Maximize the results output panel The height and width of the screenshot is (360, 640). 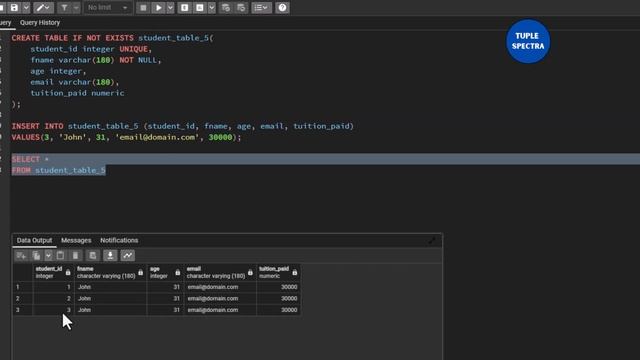pyautogui.click(x=432, y=240)
